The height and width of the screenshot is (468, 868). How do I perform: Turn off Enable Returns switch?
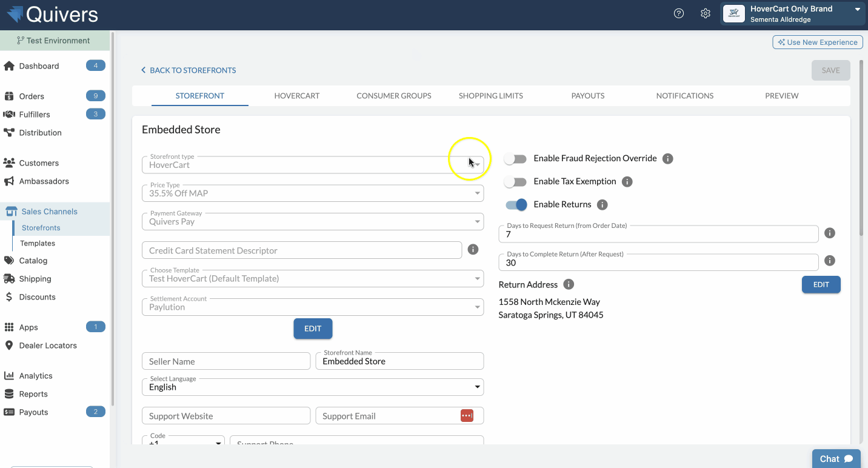click(516, 204)
